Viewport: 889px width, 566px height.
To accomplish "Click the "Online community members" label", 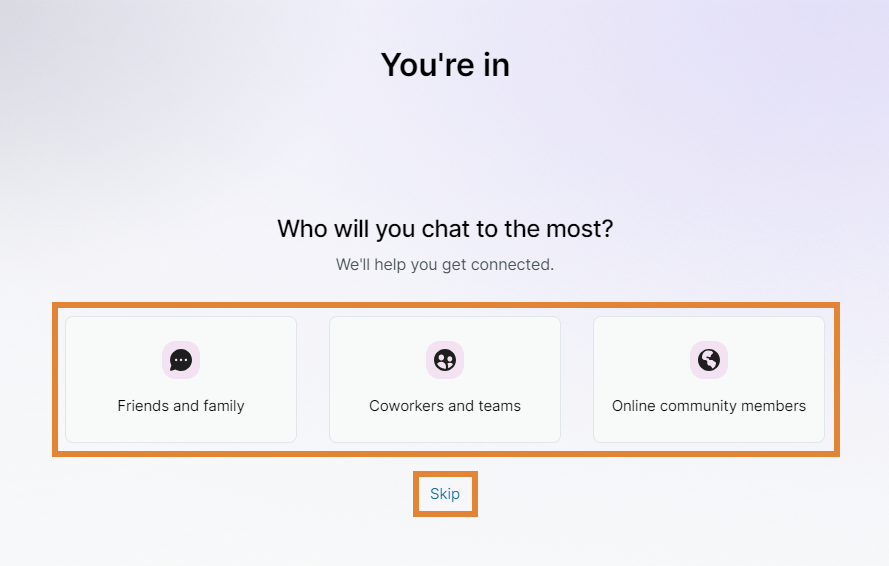I will (709, 406).
